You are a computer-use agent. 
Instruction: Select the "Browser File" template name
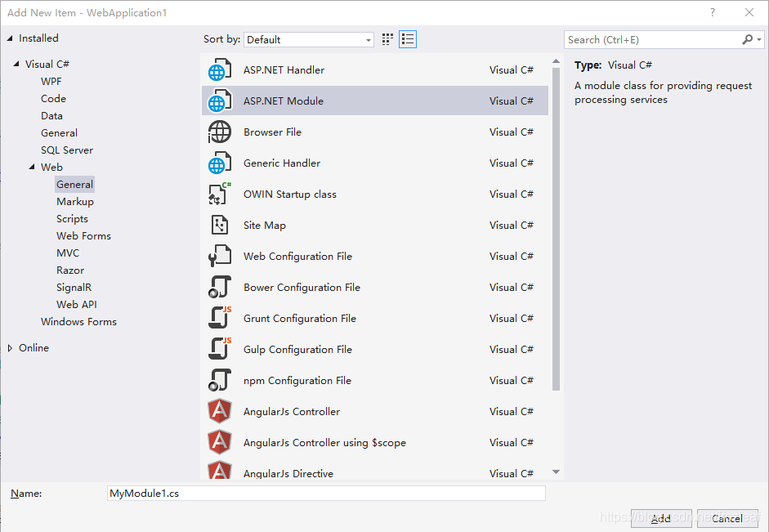click(x=272, y=132)
